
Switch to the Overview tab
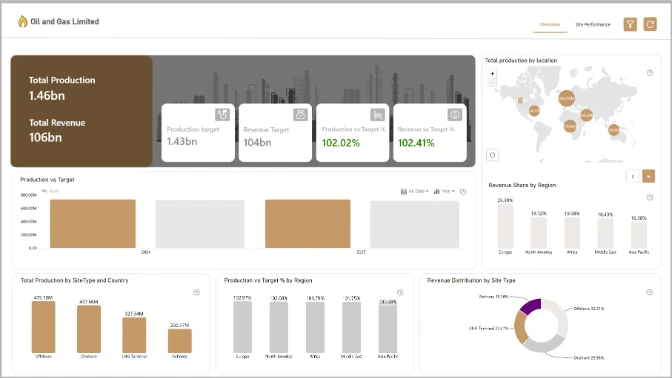click(x=550, y=24)
